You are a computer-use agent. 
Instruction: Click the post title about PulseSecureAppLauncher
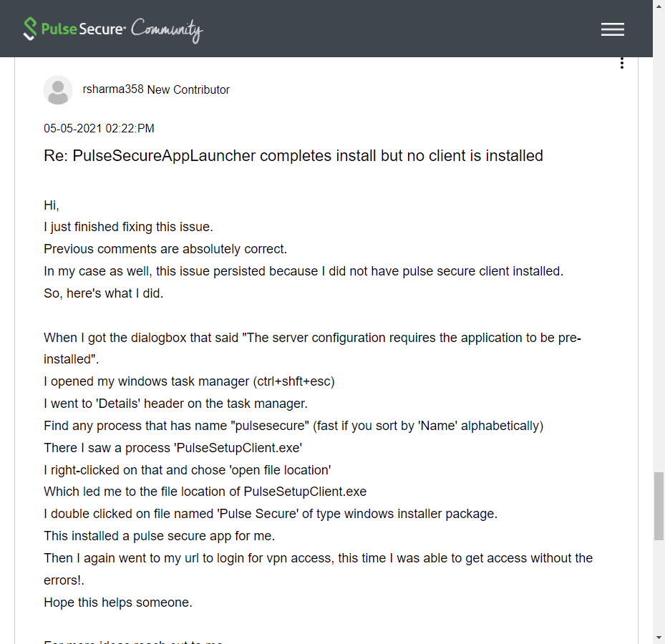[x=293, y=155]
